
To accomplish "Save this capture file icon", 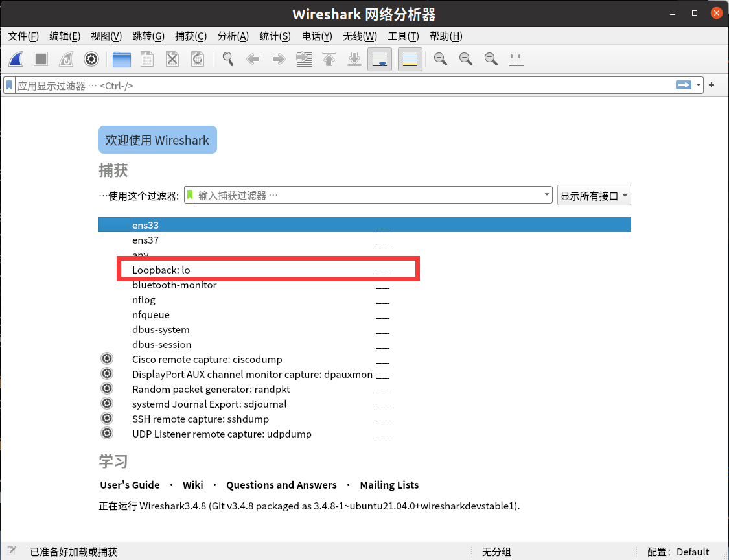I will click(147, 59).
